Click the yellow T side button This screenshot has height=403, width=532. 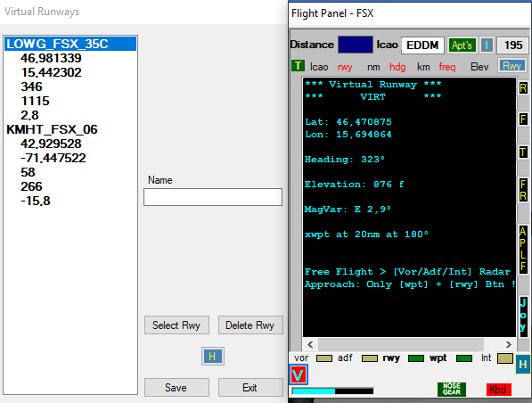523,152
